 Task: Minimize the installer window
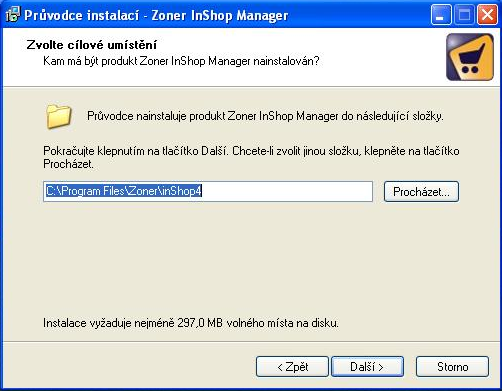(x=441, y=15)
